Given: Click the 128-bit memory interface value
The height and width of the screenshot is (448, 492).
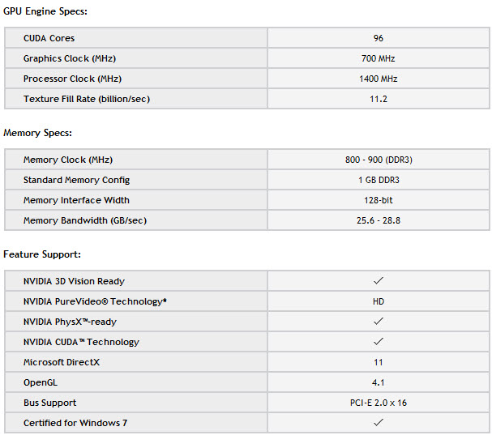Looking at the screenshot, I should (379, 200).
